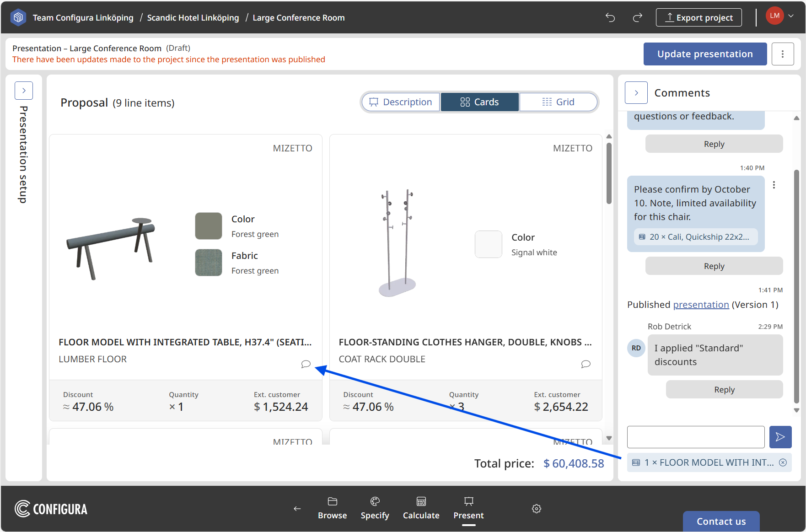Select the Forest green Fabric swatch
Image resolution: width=806 pixels, height=532 pixels.
pos(209,263)
